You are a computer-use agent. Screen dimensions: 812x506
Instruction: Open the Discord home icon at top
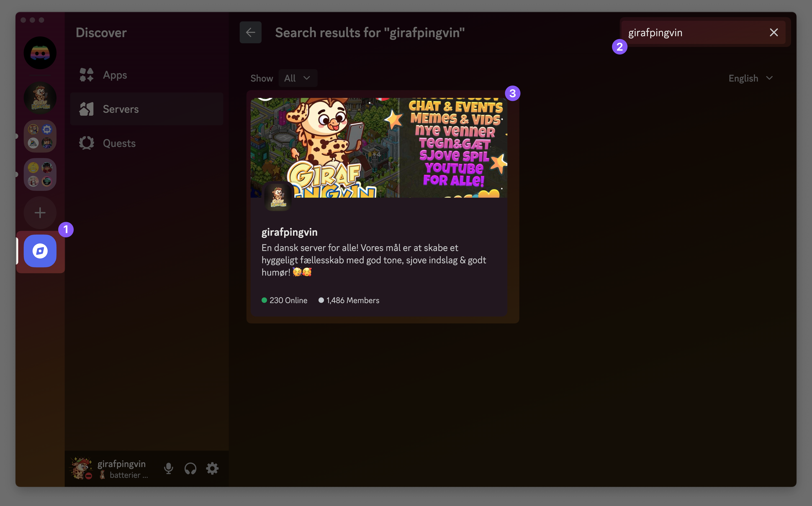click(x=40, y=53)
